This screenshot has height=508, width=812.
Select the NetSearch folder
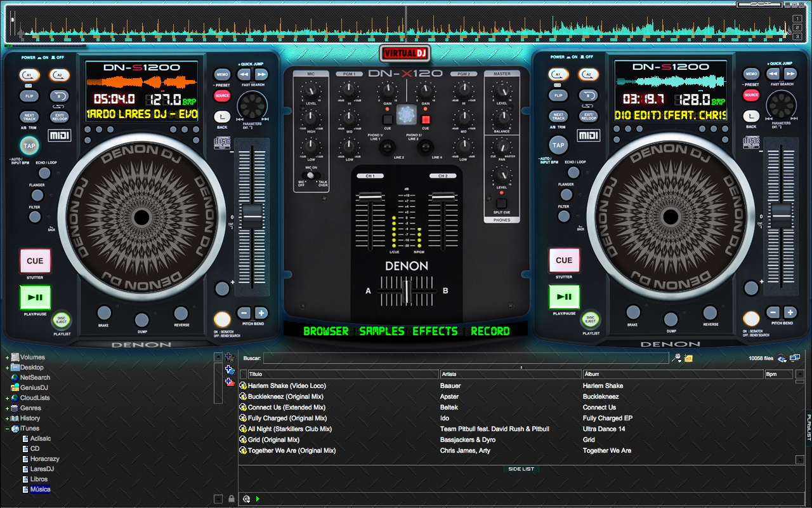tap(35, 378)
